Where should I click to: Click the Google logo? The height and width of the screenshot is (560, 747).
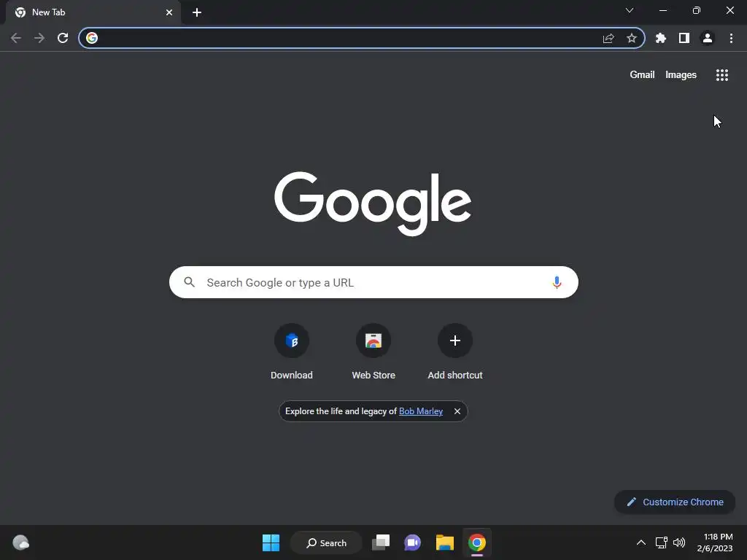click(x=373, y=204)
